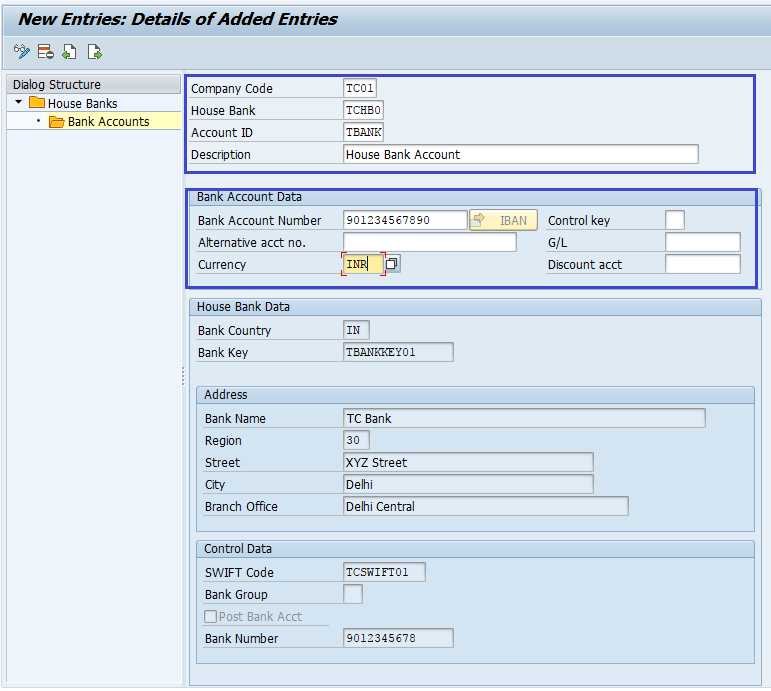Click the panel splitter handle beside Dialog Structure
This screenshot has width=771, height=691.
point(183,376)
